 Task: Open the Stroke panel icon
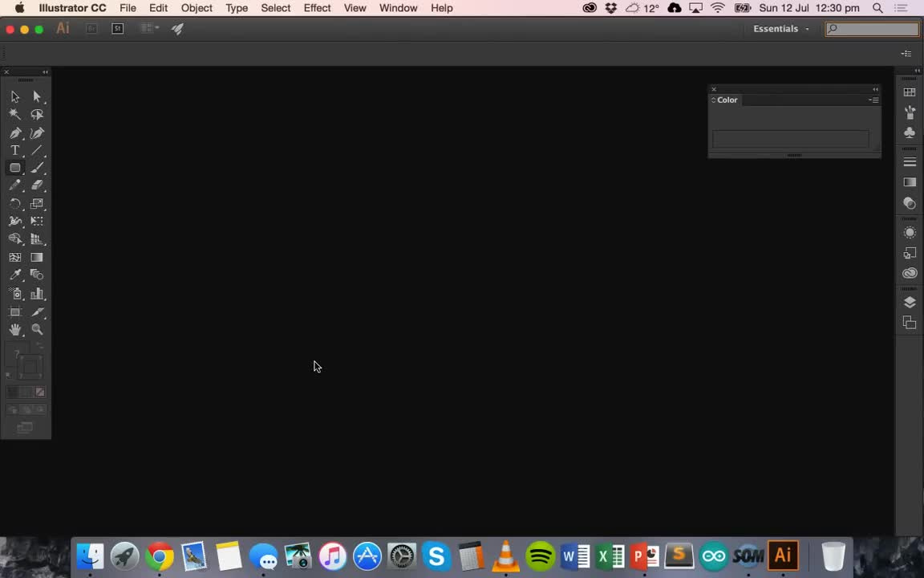point(910,161)
